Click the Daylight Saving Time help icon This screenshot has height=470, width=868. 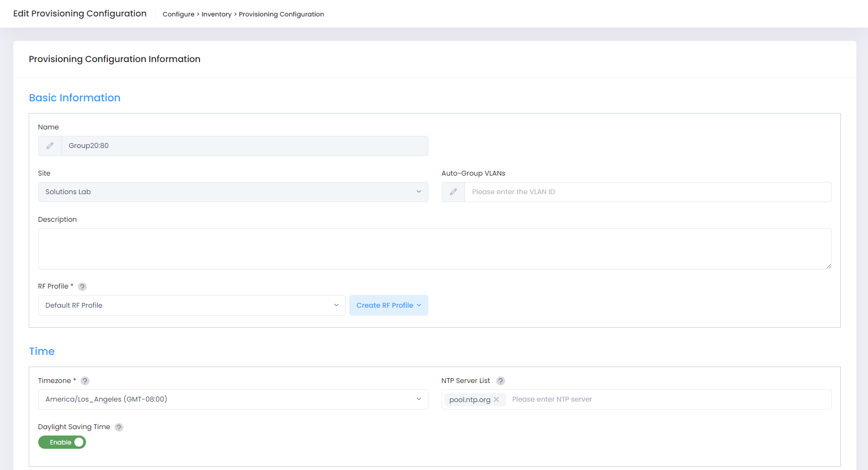pyautogui.click(x=119, y=427)
